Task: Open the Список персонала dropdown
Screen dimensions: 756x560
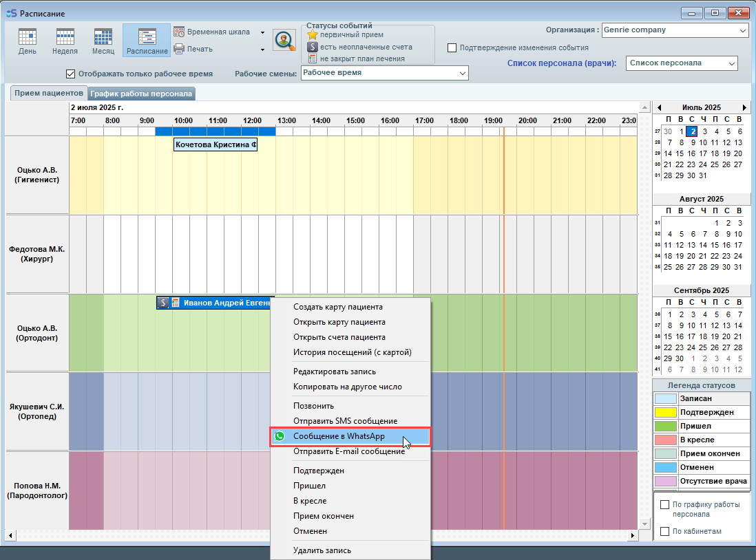Action: coord(731,63)
